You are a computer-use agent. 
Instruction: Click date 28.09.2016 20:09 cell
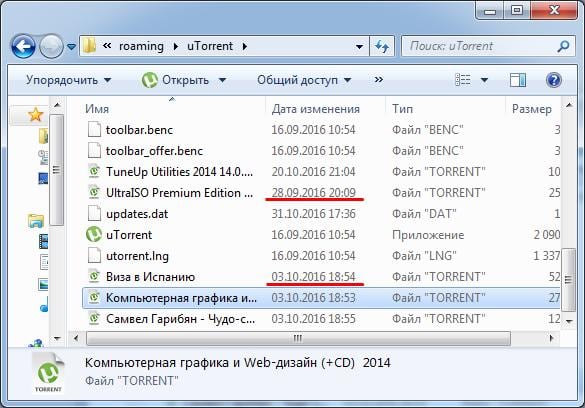click(313, 193)
